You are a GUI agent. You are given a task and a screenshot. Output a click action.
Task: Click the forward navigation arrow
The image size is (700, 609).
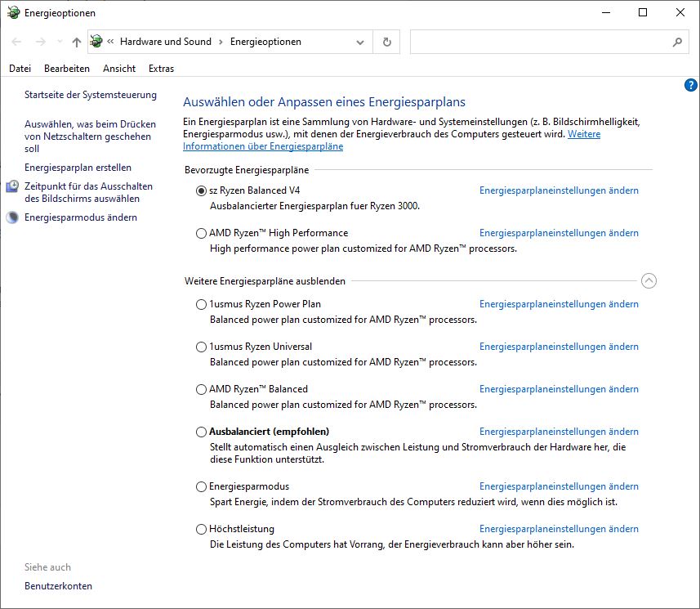click(41, 42)
